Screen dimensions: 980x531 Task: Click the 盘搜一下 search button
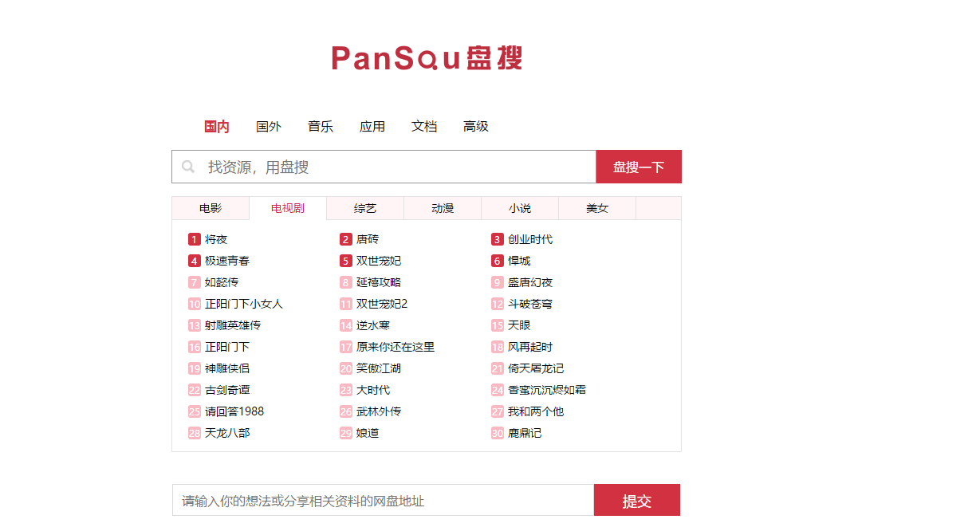[639, 167]
